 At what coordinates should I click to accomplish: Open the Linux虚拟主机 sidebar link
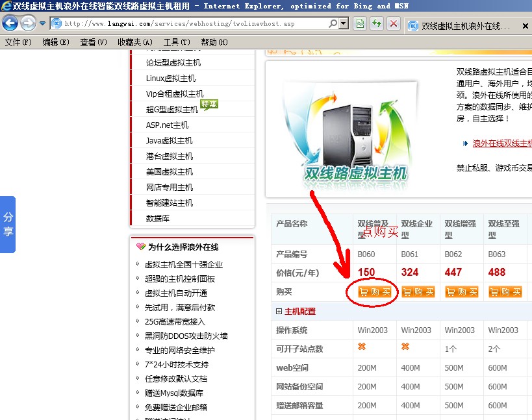point(173,79)
